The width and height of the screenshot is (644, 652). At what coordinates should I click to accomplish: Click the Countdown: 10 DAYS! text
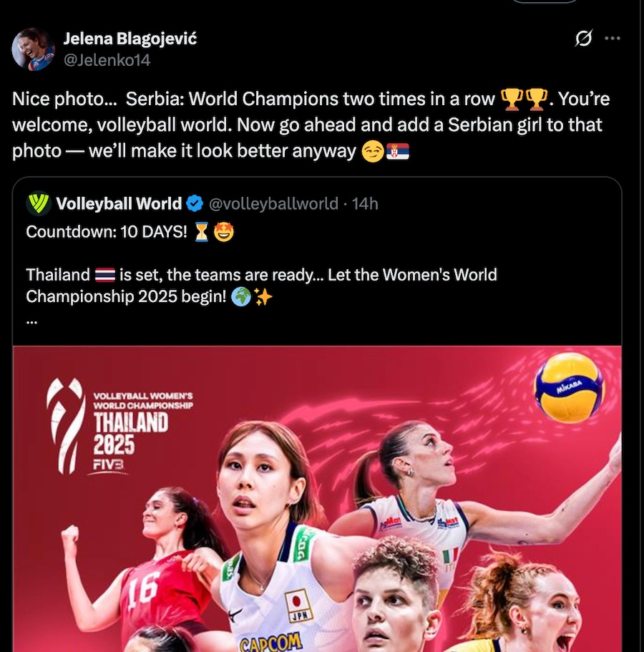107,232
